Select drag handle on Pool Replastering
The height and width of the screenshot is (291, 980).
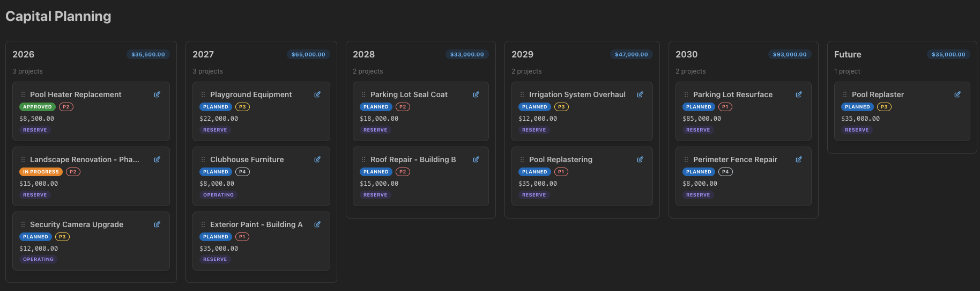(522, 159)
